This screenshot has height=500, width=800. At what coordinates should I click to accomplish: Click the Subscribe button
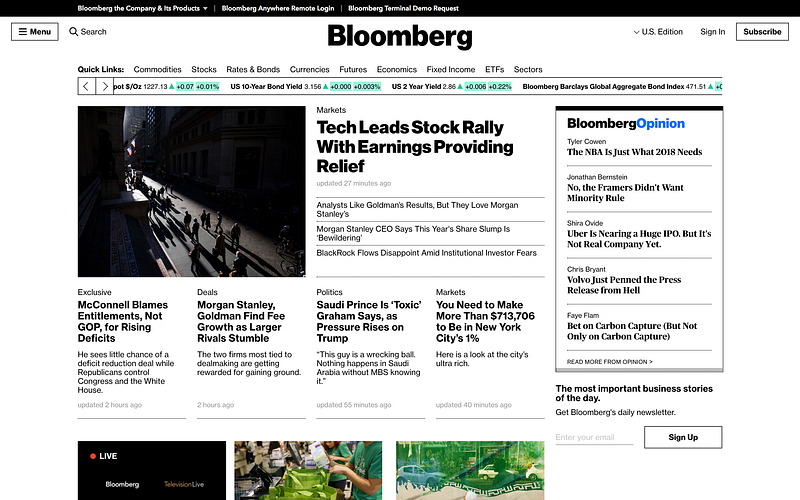pos(762,32)
